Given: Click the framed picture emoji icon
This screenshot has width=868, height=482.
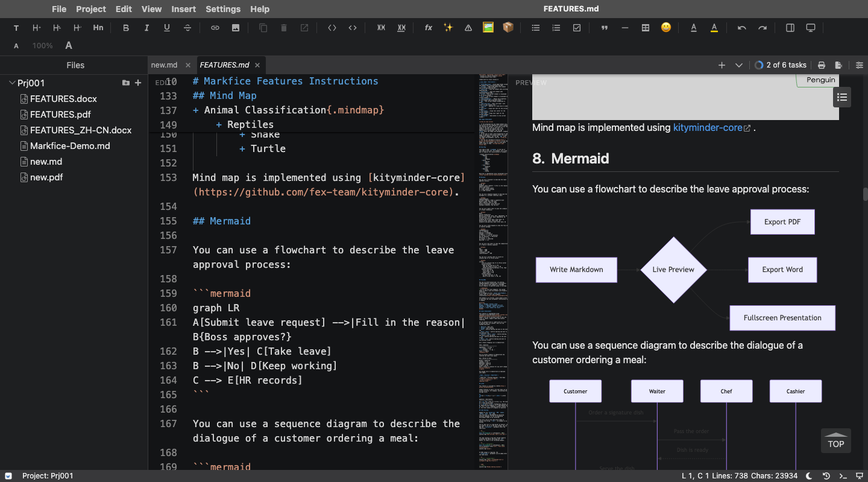Looking at the screenshot, I should pyautogui.click(x=488, y=28).
